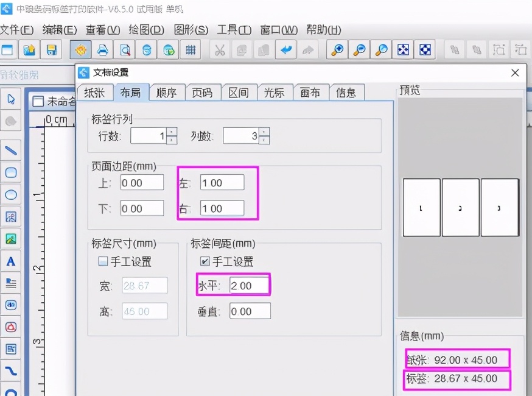Select the text tool letter A
The height and width of the screenshot is (396, 532).
coord(11,261)
